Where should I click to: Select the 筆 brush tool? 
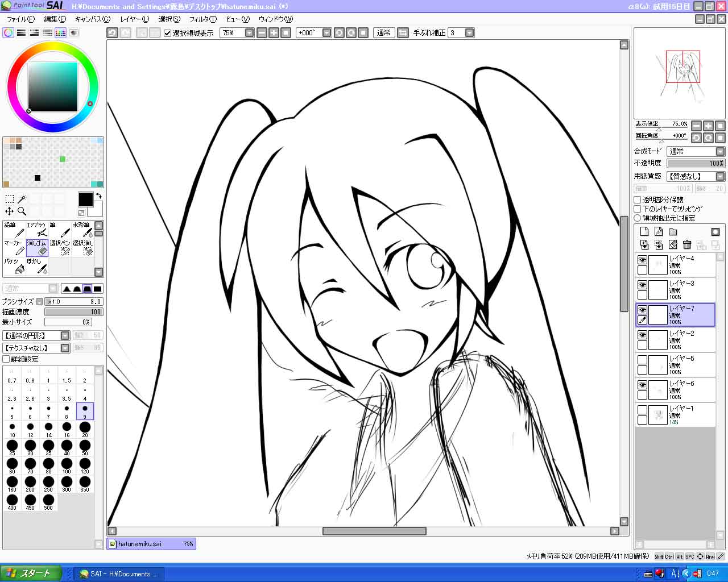pos(60,230)
